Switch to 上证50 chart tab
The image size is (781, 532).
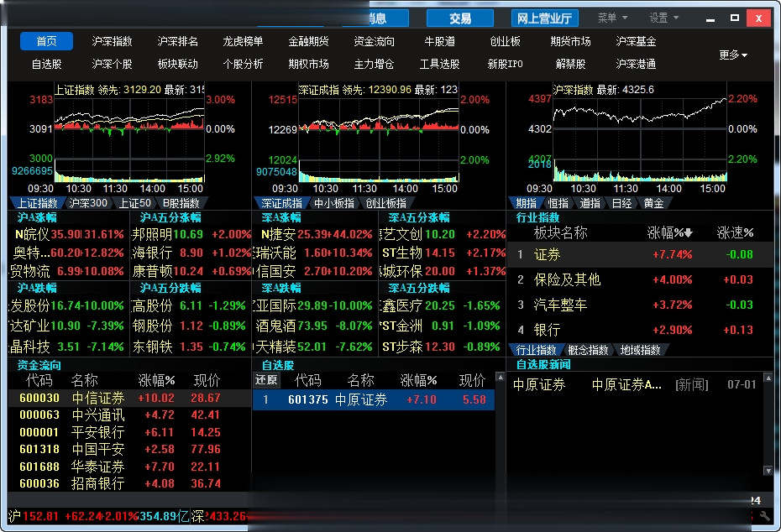pyautogui.click(x=134, y=203)
